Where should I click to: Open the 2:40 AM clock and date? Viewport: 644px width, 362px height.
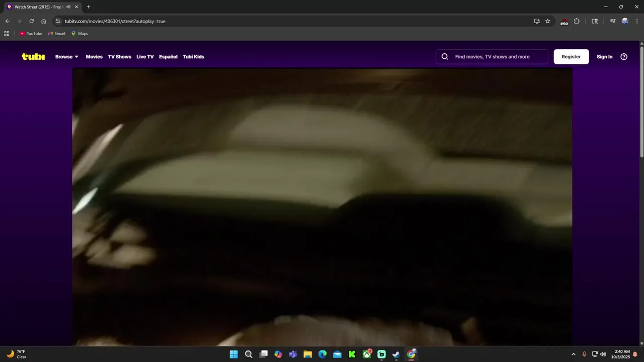pos(620,354)
